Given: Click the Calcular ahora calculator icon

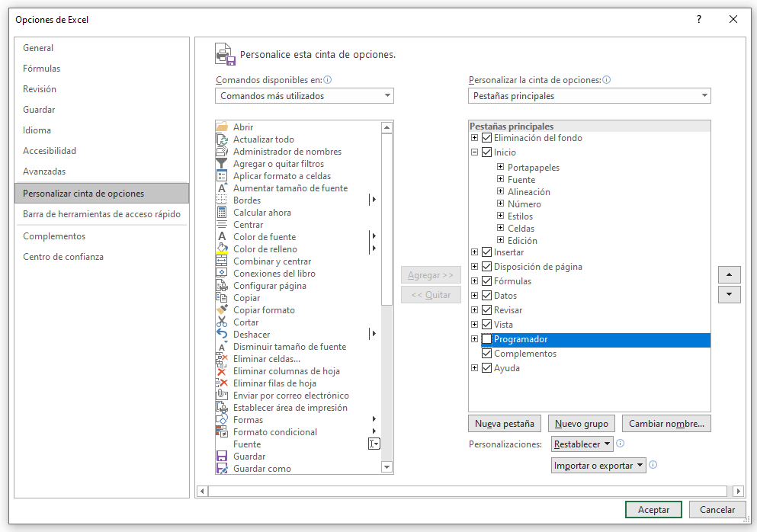Looking at the screenshot, I should tap(222, 213).
